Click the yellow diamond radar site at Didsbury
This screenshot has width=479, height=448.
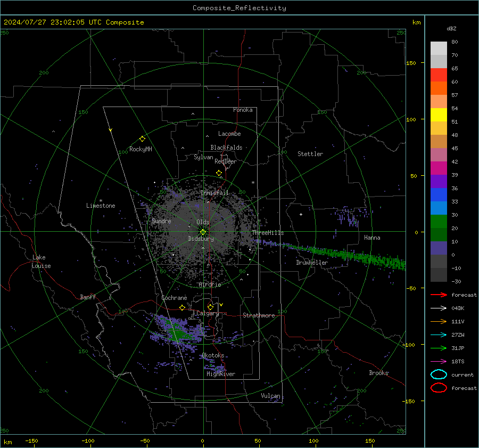(203, 232)
